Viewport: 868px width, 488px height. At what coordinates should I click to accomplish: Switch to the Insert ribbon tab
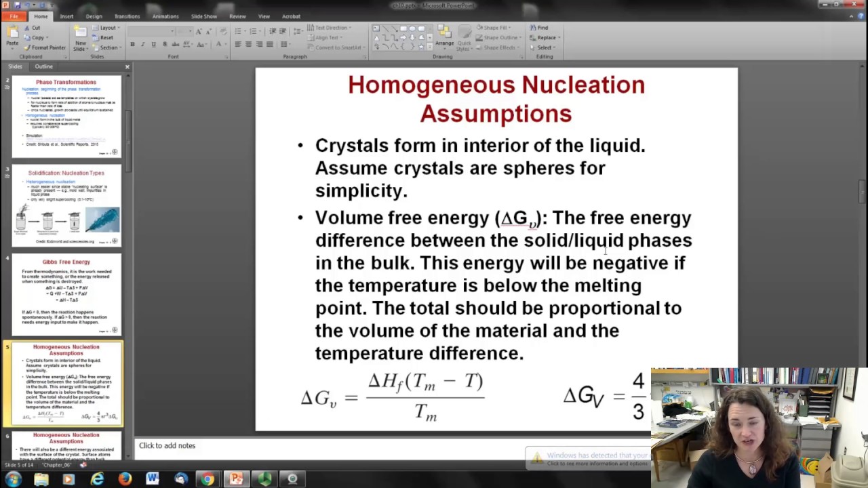[66, 16]
